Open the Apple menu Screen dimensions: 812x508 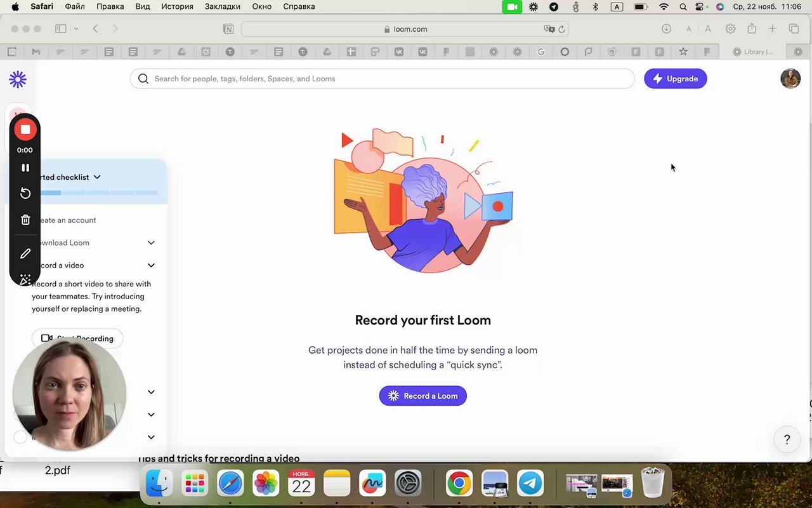pos(15,6)
